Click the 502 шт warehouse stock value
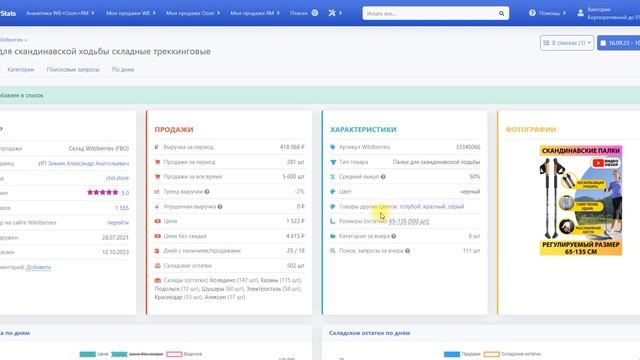The height and width of the screenshot is (360, 640). [296, 266]
